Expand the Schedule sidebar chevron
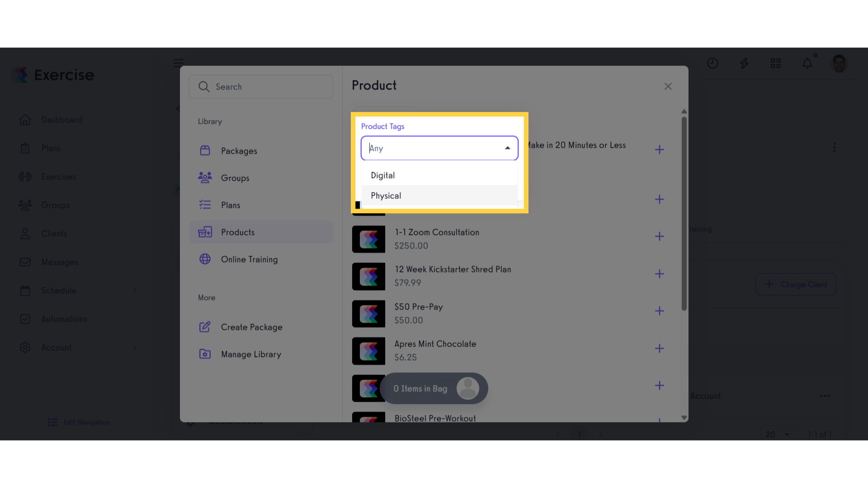The width and height of the screenshot is (868, 488). coord(135,291)
